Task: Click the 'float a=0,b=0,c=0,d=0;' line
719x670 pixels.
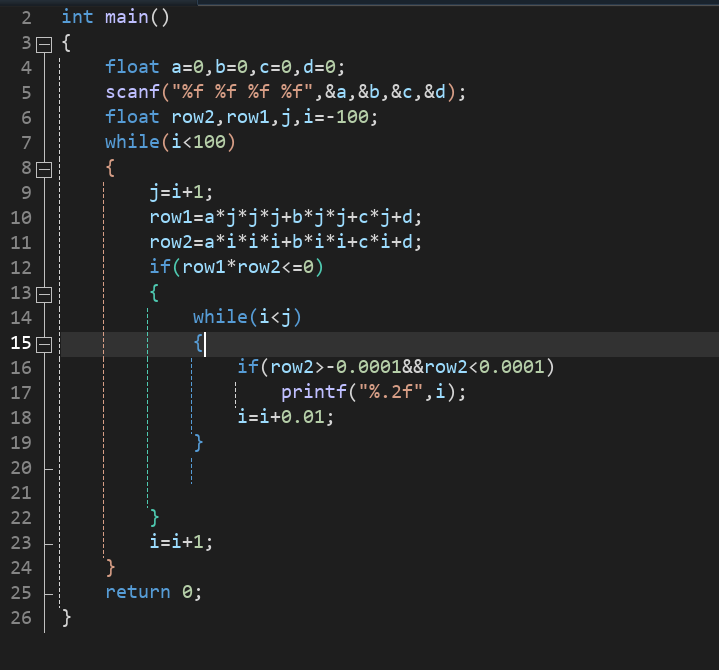Action: click(x=225, y=67)
